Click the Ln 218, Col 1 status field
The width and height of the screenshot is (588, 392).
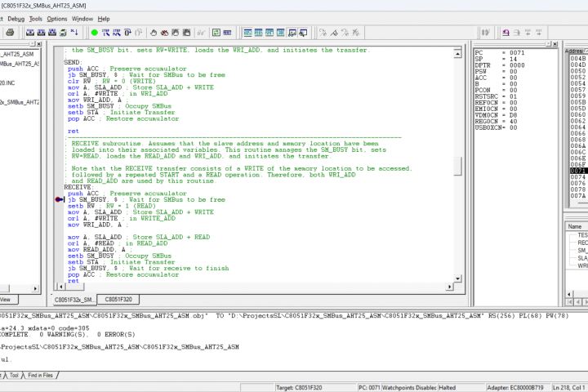pyautogui.click(x=569, y=387)
